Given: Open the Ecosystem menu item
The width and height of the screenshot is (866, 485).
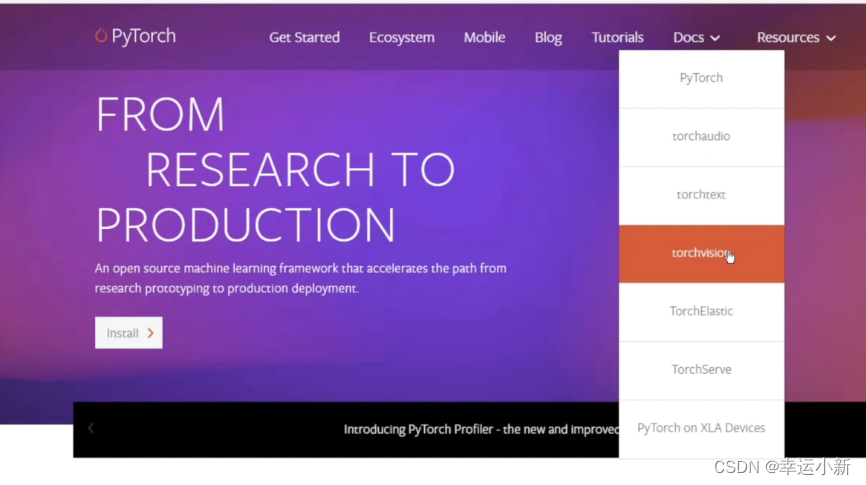Looking at the screenshot, I should point(402,38).
